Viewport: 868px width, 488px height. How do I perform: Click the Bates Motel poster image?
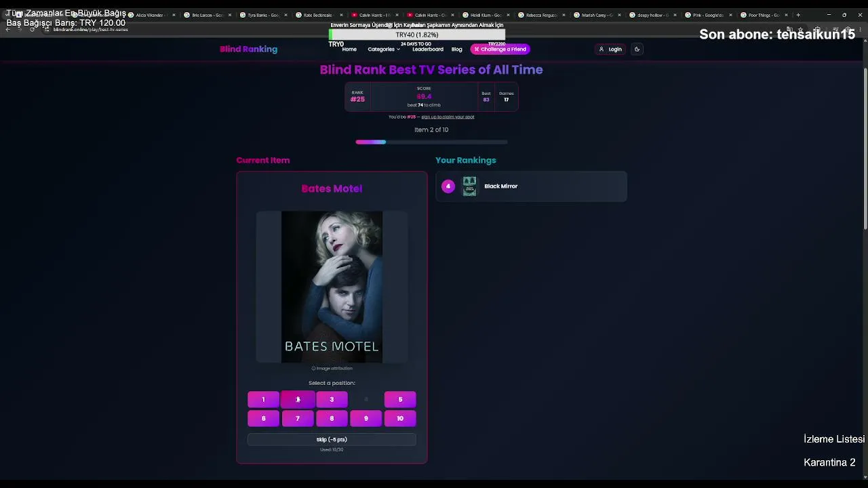(x=332, y=287)
